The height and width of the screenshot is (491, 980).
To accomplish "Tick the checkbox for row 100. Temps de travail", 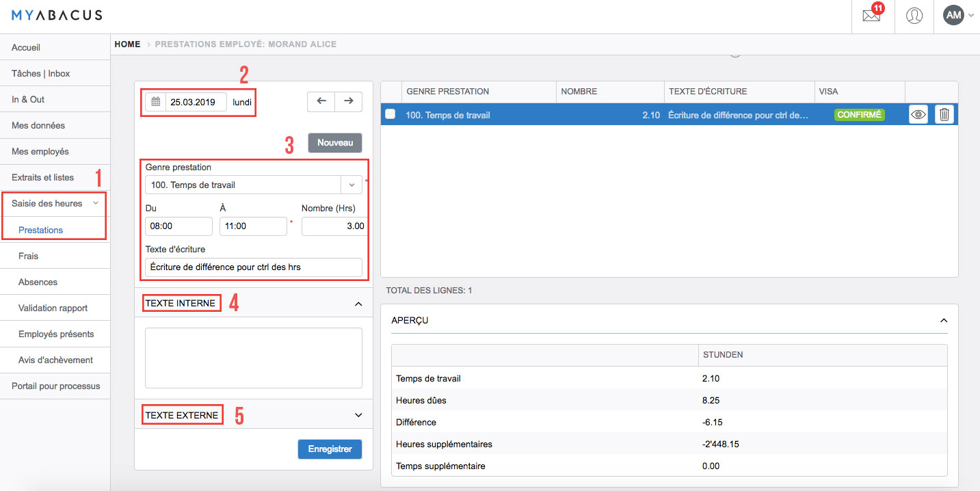I will (390, 114).
